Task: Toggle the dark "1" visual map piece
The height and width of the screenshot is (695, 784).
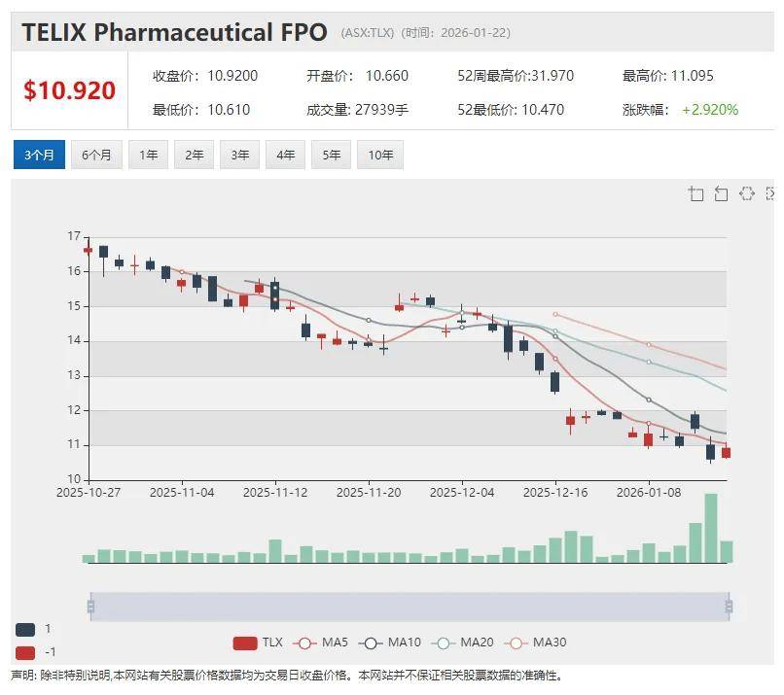Action: coord(26,629)
